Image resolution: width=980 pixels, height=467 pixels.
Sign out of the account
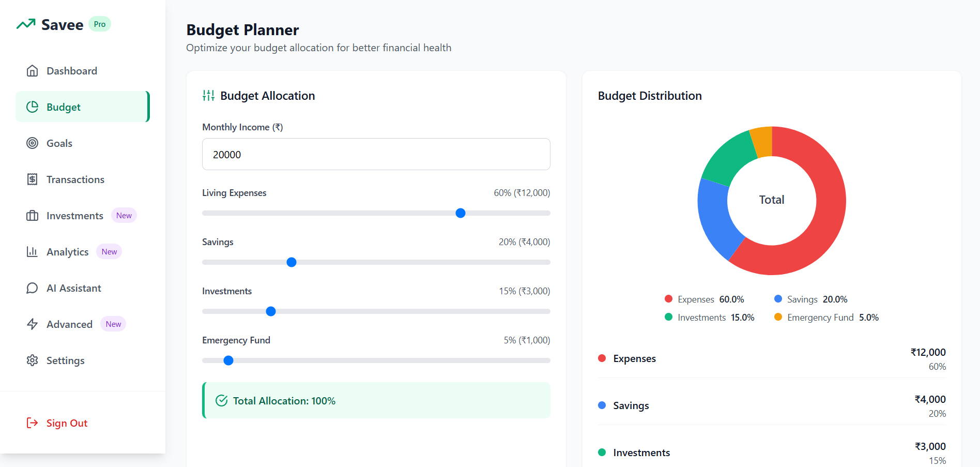pyautogui.click(x=57, y=423)
